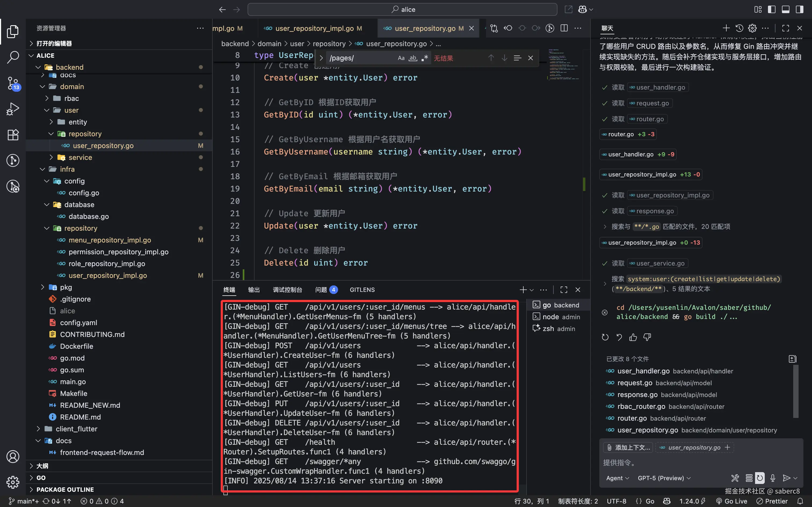812x507 pixels.
Task: Open the Search view in activity bar
Action: [13, 57]
